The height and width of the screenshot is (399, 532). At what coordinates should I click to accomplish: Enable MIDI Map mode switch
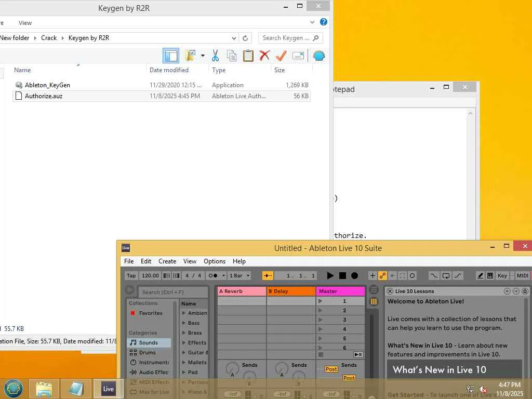[522, 276]
